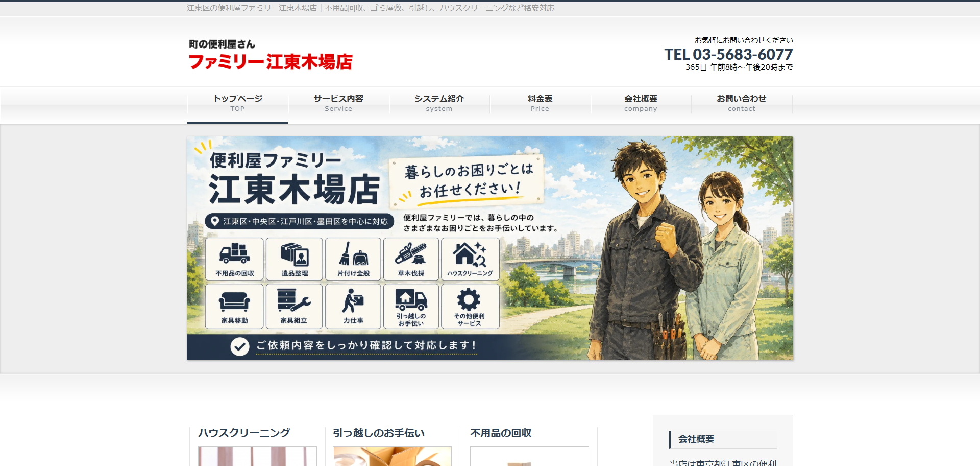Viewport: 980px width, 466px height.
Task: Click the 江東区・中央区 service area badge
Action: [x=300, y=221]
